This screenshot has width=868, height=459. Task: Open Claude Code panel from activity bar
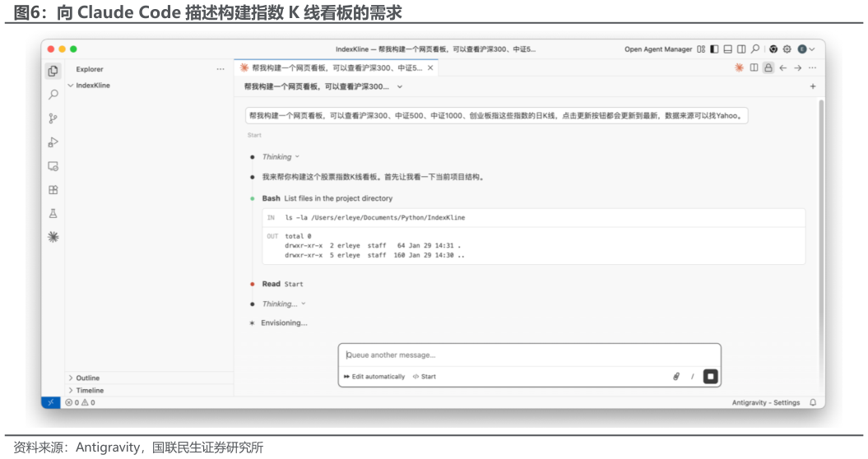pyautogui.click(x=53, y=237)
